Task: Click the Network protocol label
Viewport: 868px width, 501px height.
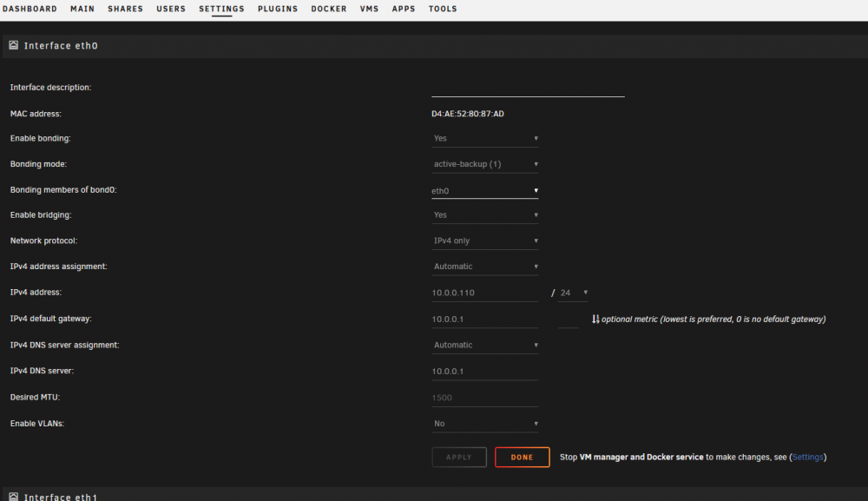Action: point(43,241)
